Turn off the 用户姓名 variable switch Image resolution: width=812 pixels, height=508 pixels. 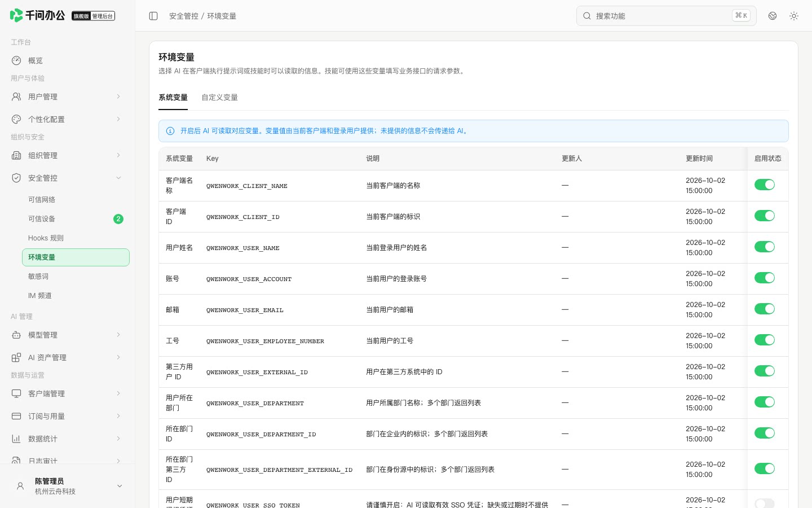tap(765, 247)
